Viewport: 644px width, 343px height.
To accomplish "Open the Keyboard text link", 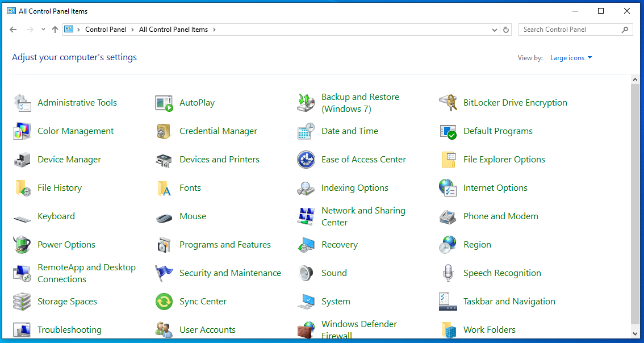I will point(56,216).
